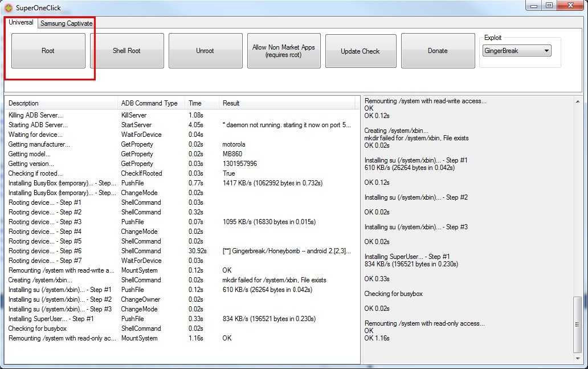Switch to the Samsung Captivate tab
588x369 pixels.
coord(66,23)
